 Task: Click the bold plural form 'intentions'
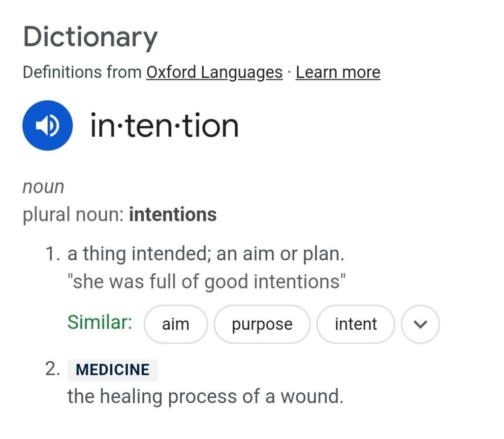172,215
